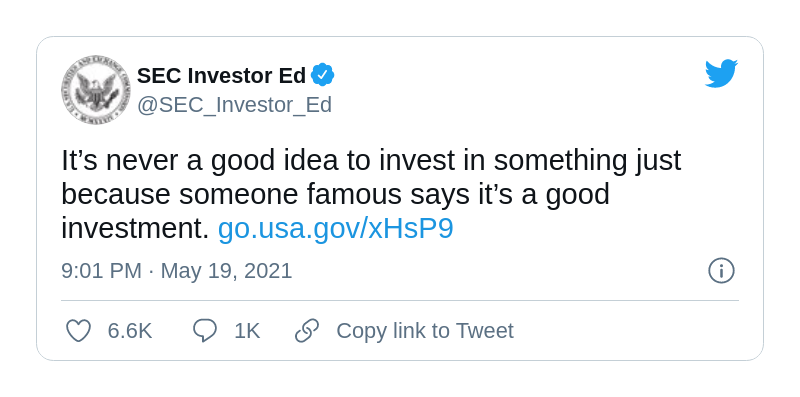Open the SEC Investor Ed display name

coord(221,76)
